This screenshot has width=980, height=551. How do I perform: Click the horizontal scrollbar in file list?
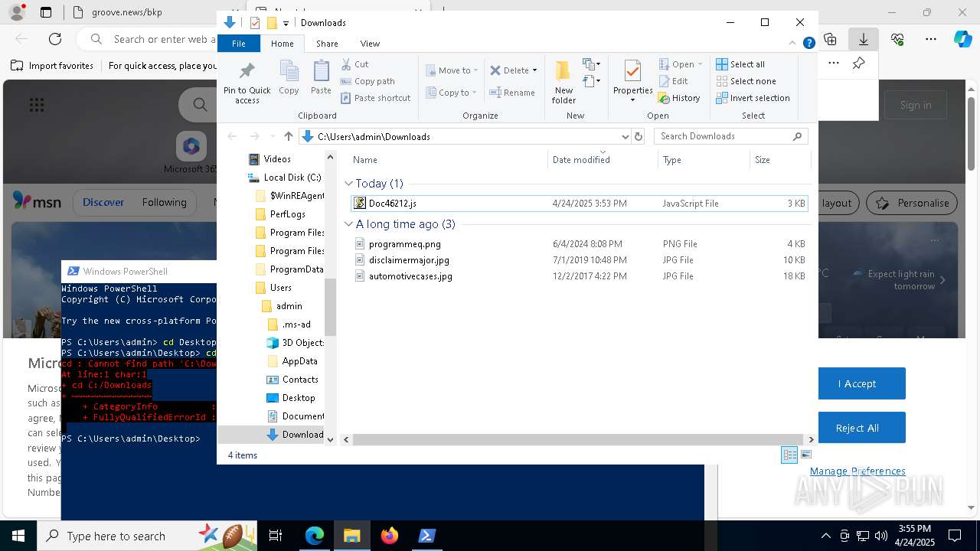580,439
